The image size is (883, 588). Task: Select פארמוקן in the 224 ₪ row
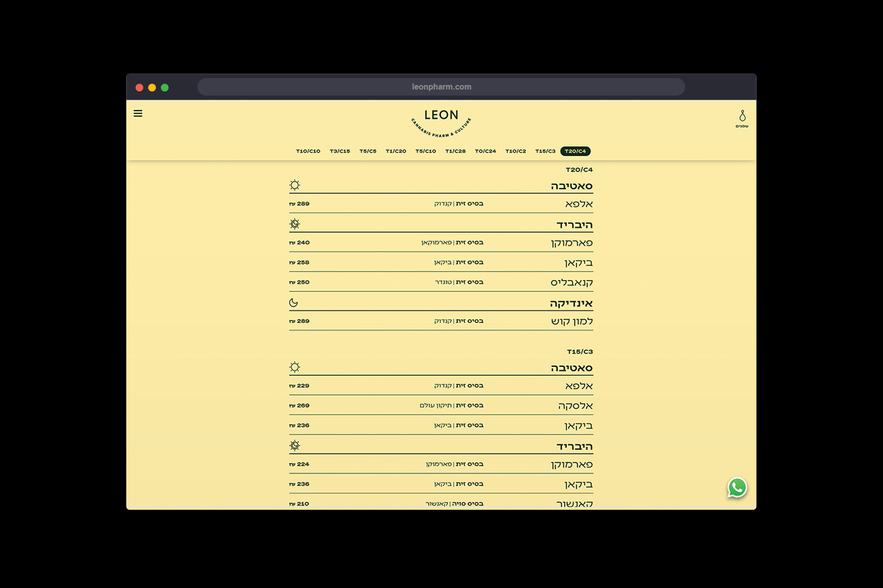coord(571,465)
